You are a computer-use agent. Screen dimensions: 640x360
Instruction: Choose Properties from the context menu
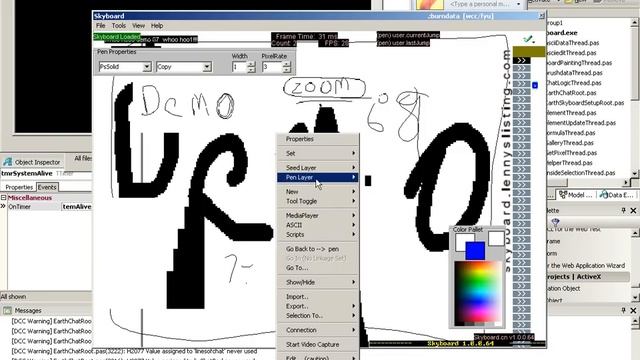click(318, 139)
